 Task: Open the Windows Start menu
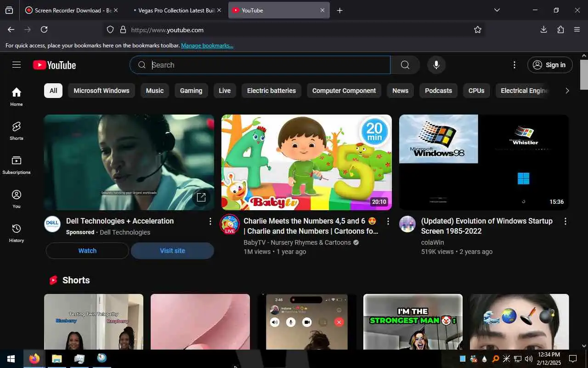pos(11,359)
